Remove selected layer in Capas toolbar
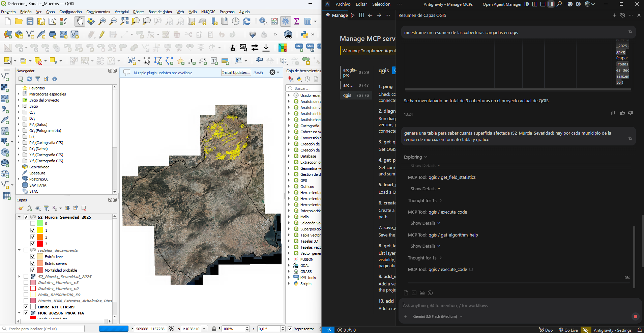 click(x=84, y=208)
